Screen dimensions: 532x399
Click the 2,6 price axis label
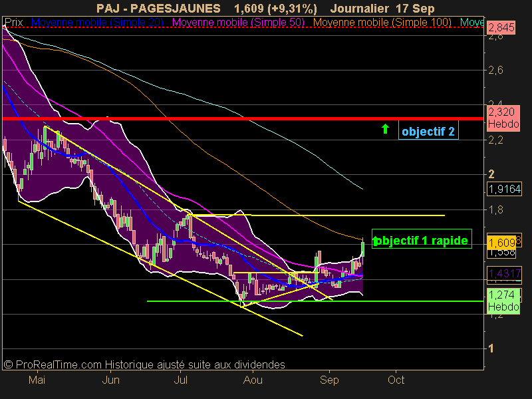495,70
